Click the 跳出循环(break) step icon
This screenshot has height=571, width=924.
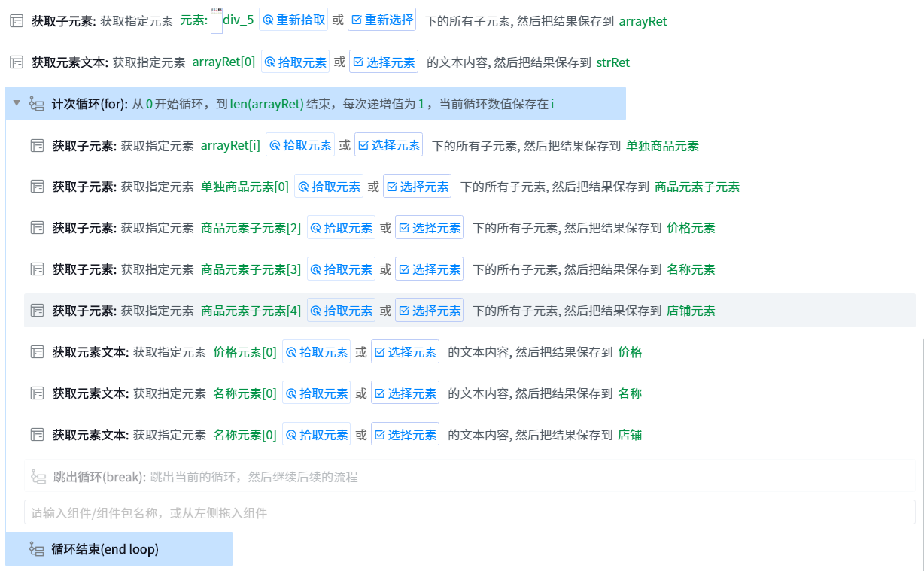37,476
